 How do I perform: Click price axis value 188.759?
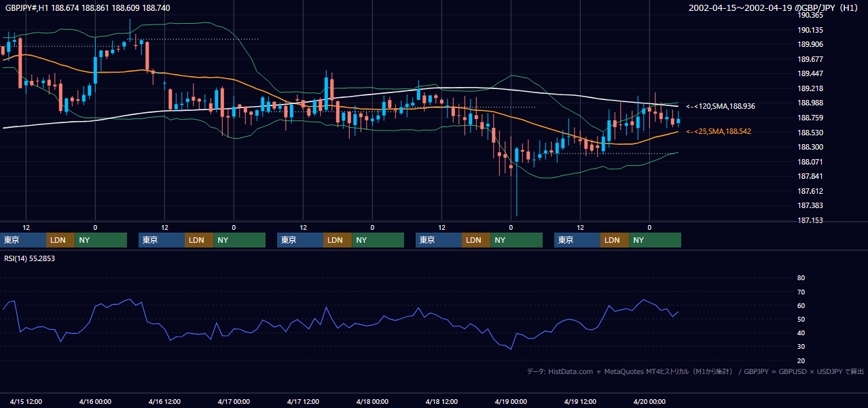pos(810,118)
